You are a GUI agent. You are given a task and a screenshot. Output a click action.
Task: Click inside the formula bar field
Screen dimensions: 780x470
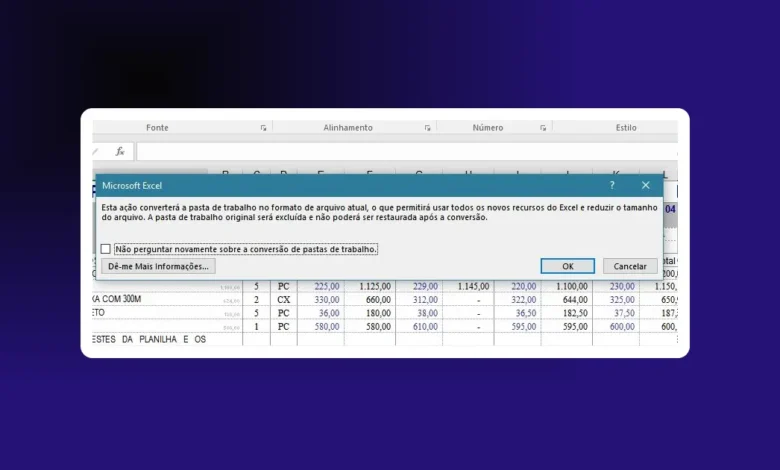click(x=407, y=151)
